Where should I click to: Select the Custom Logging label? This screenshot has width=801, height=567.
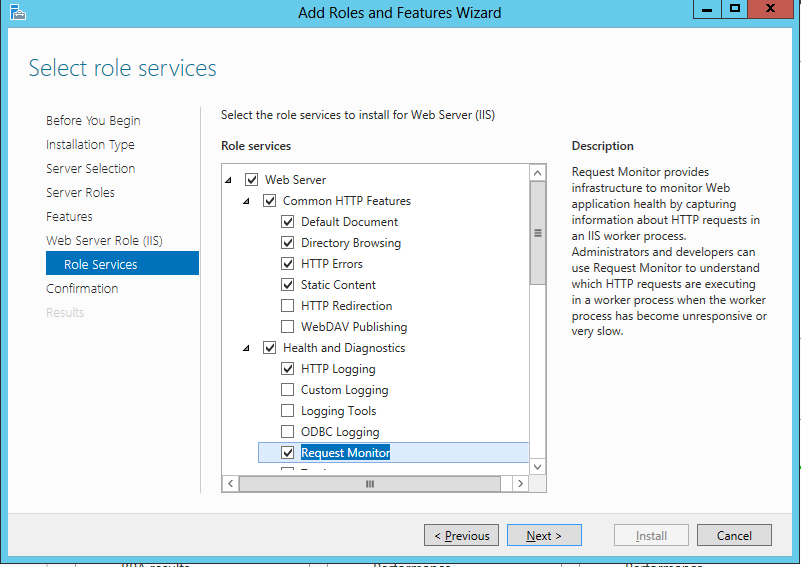pos(344,390)
